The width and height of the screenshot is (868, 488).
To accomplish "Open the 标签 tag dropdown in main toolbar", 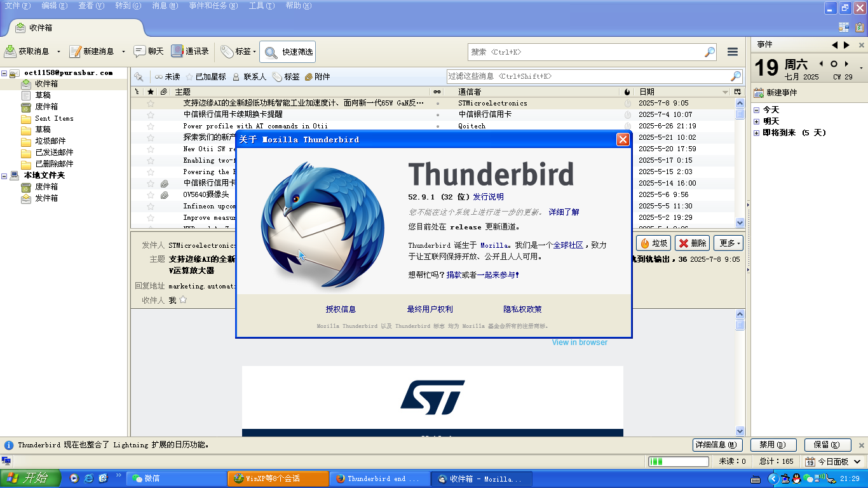I will (x=238, y=51).
